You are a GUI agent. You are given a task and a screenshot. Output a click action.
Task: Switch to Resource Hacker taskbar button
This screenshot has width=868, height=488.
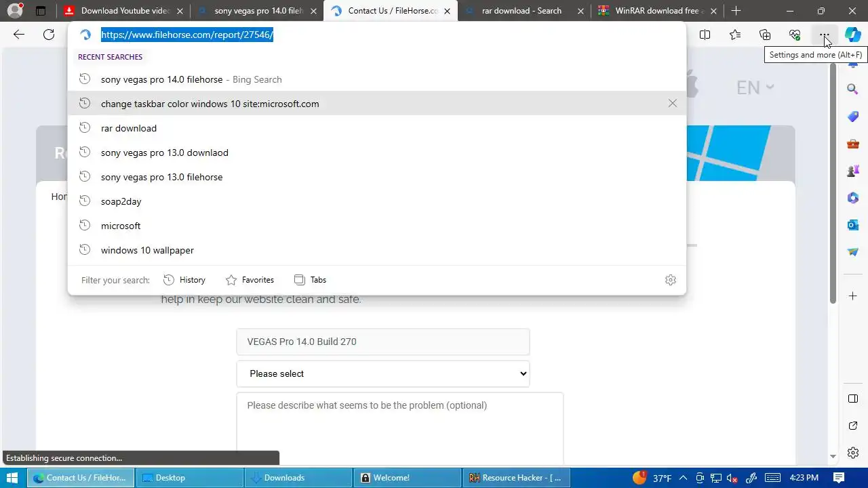[x=516, y=478]
